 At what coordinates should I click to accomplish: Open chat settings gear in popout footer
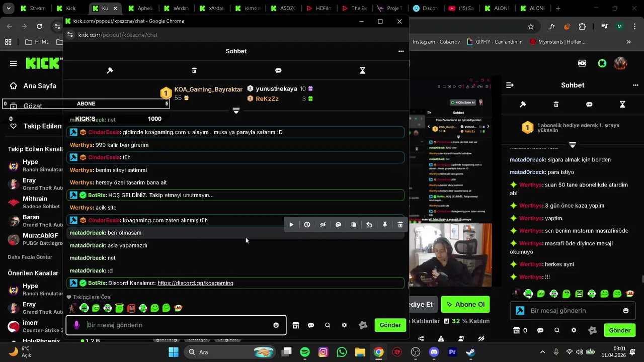point(344,325)
